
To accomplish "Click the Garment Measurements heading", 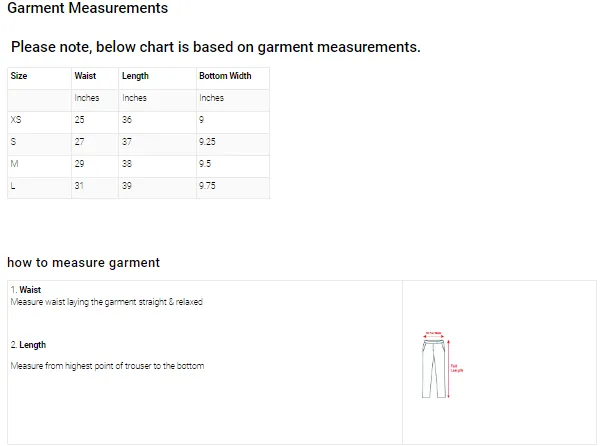I will pos(88,9).
